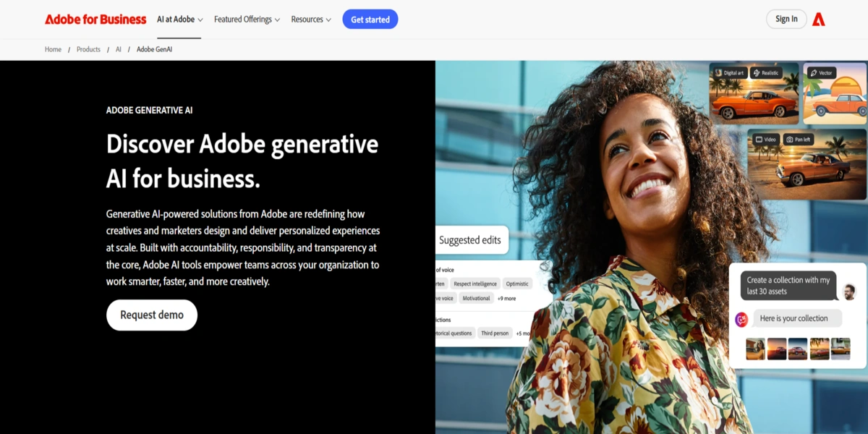Click the Sign In button
Viewport: 868px width, 434px height.
pyautogui.click(x=786, y=19)
